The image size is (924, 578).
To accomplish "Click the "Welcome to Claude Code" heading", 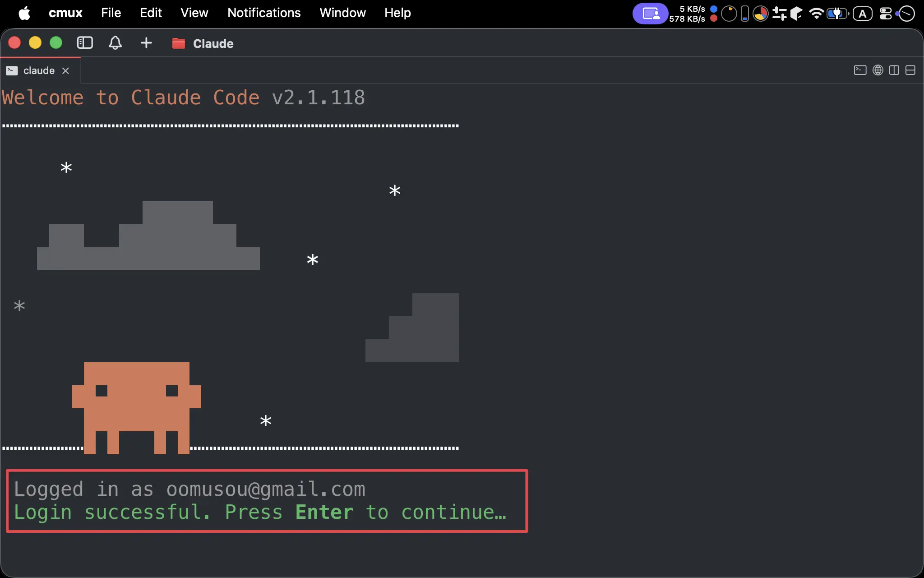I will (131, 98).
